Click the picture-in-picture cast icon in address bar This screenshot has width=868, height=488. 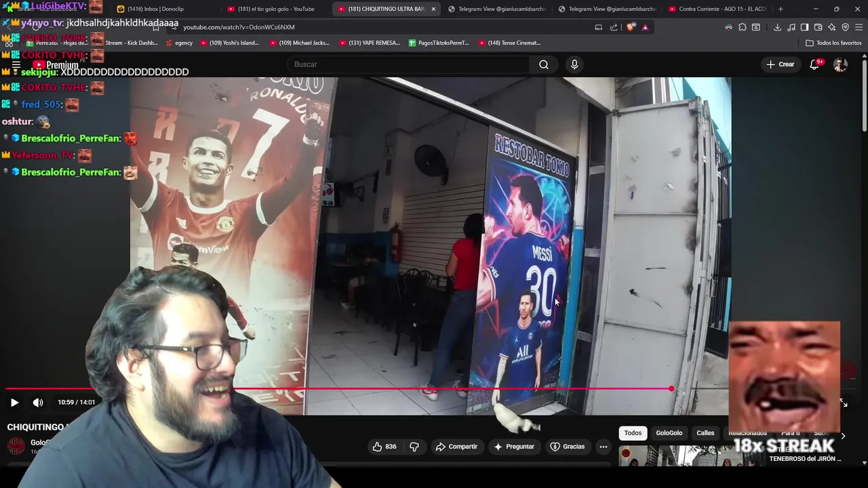598,27
